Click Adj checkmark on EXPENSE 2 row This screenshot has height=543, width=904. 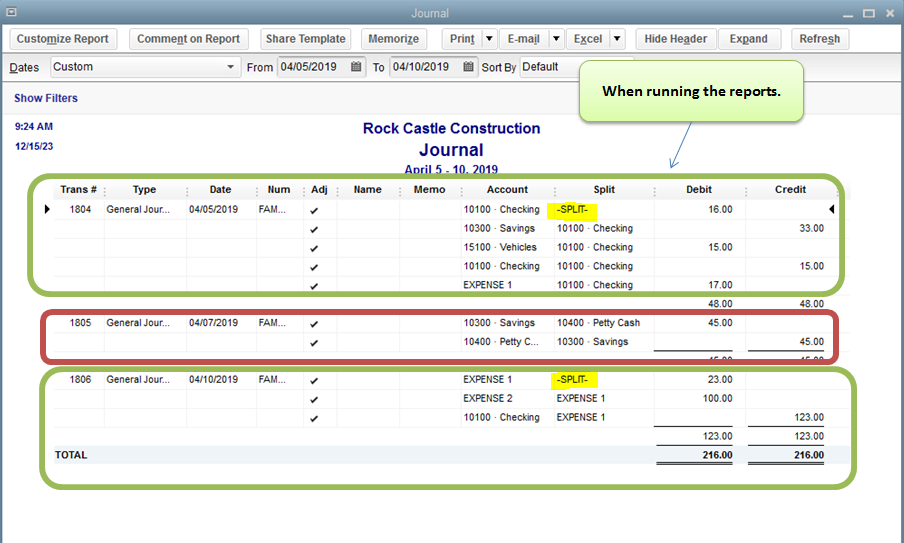(314, 399)
